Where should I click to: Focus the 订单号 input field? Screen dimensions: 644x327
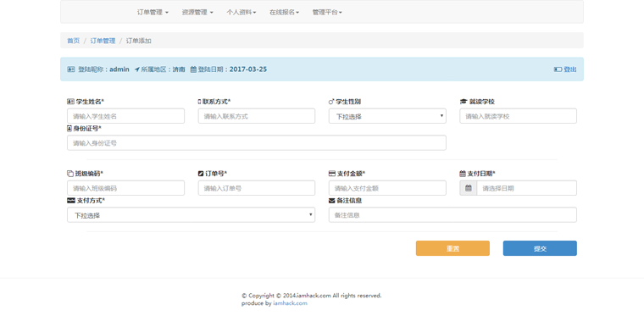tap(257, 188)
